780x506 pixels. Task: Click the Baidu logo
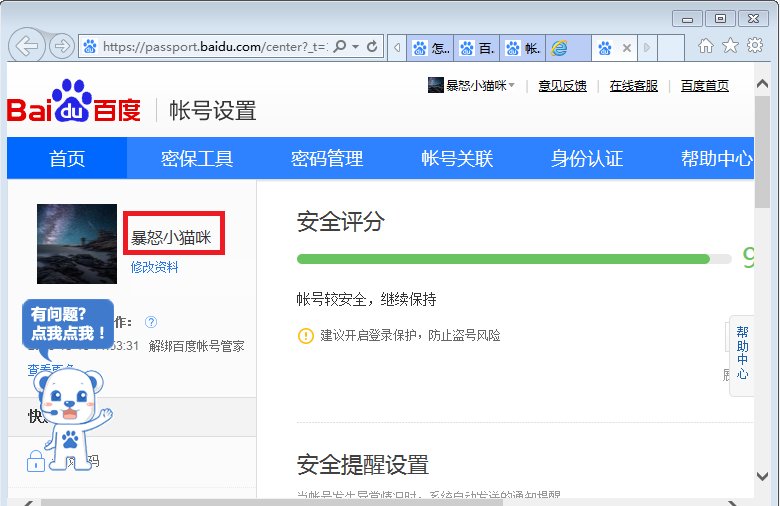tap(74, 101)
